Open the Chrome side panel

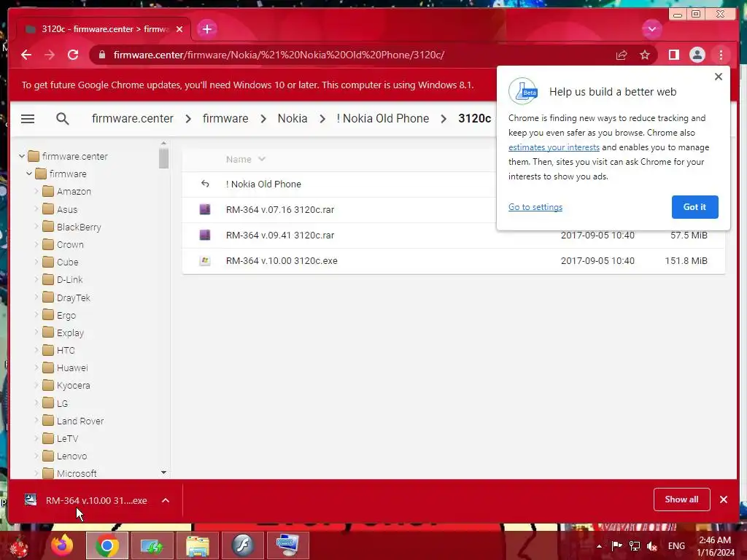coord(673,55)
